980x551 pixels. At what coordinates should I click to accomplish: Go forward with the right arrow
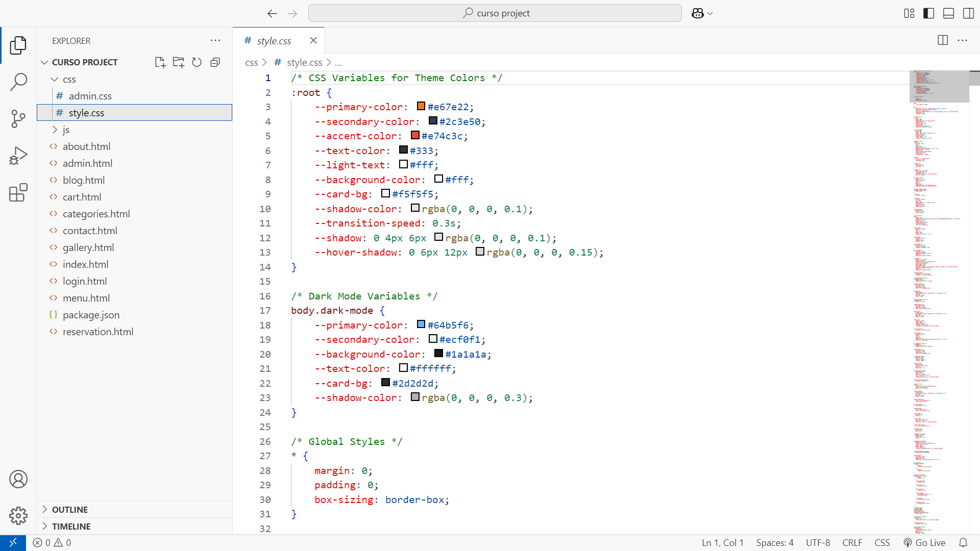click(x=292, y=13)
